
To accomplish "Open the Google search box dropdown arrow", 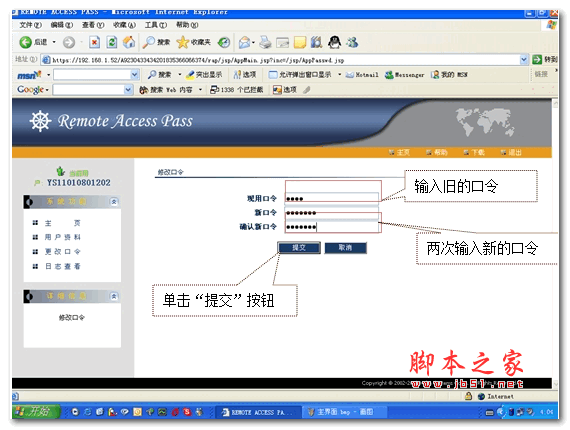I will point(128,89).
